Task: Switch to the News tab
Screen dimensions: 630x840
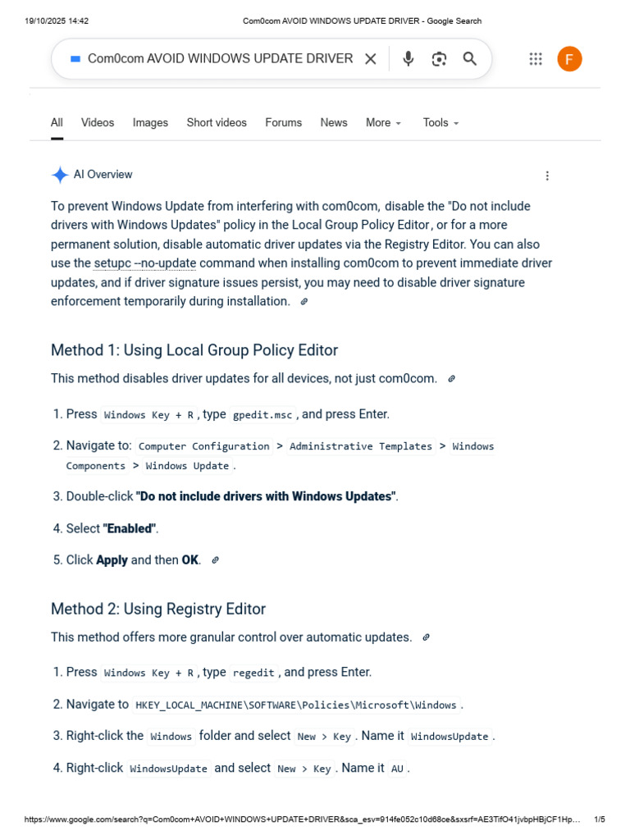Action: tap(334, 123)
